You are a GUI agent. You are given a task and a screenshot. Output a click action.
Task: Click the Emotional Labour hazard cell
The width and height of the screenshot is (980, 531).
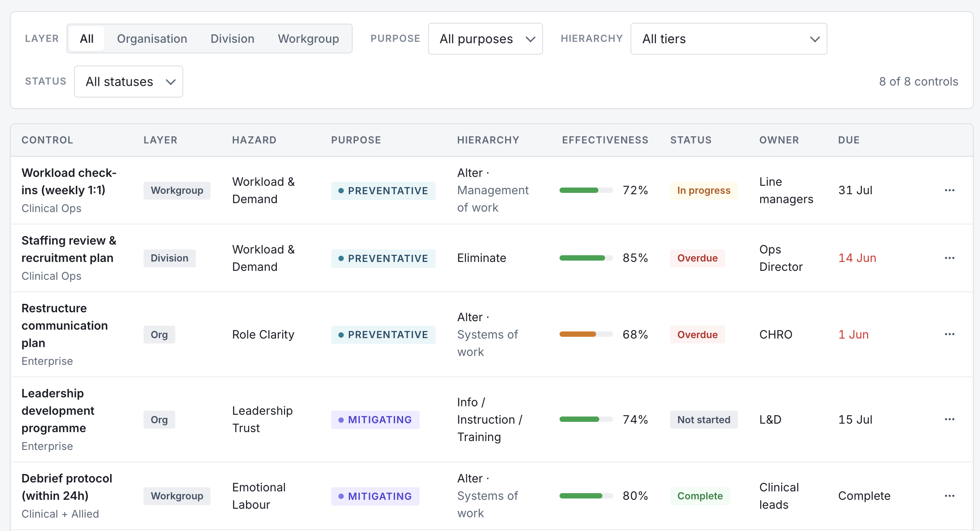click(x=259, y=496)
